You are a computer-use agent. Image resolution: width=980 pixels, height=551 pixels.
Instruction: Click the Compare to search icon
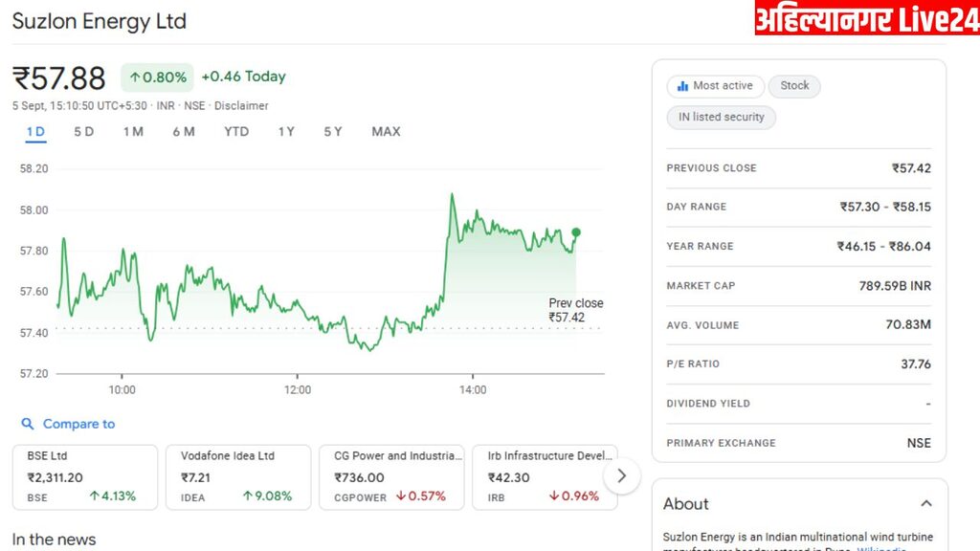click(x=28, y=424)
